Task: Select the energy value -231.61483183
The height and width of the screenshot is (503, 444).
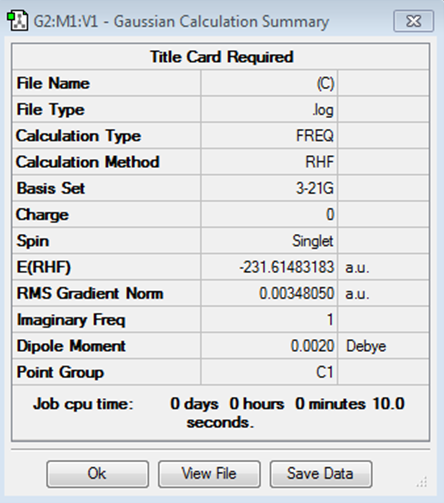Action: pos(286,267)
